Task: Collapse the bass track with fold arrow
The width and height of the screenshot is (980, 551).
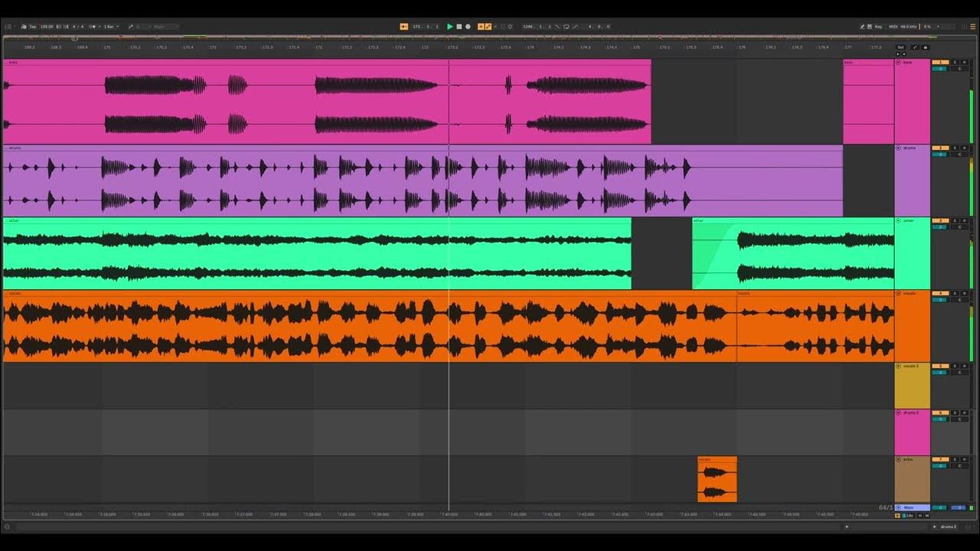Action: click(899, 63)
